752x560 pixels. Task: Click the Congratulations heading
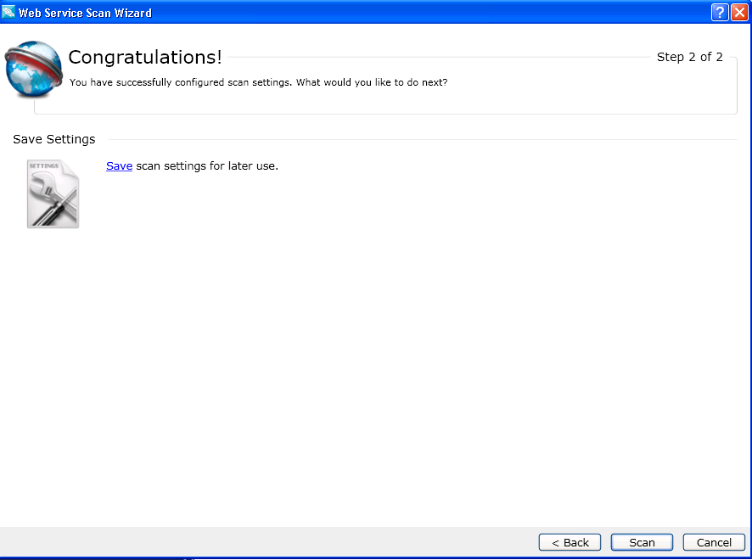tap(144, 57)
